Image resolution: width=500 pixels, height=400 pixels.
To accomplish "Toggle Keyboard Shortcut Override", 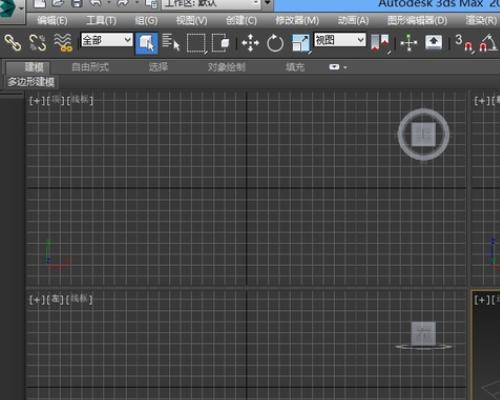I will [433, 43].
